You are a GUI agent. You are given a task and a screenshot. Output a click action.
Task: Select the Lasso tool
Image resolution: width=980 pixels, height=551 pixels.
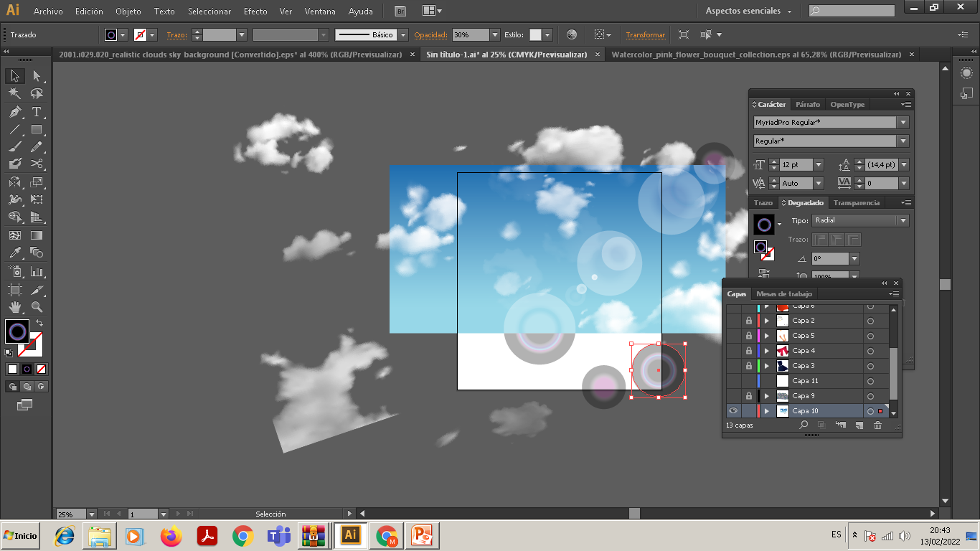click(x=37, y=94)
